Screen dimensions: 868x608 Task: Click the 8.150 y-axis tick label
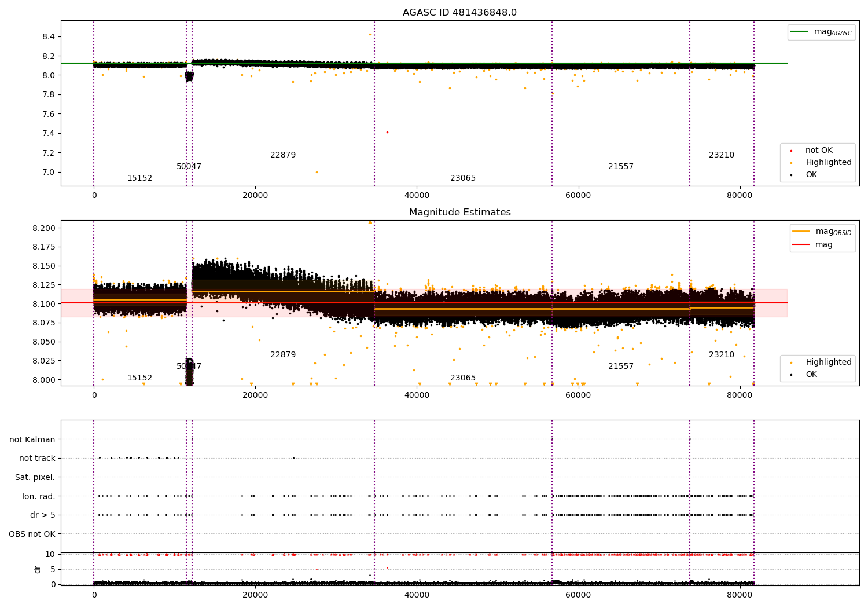(x=44, y=266)
